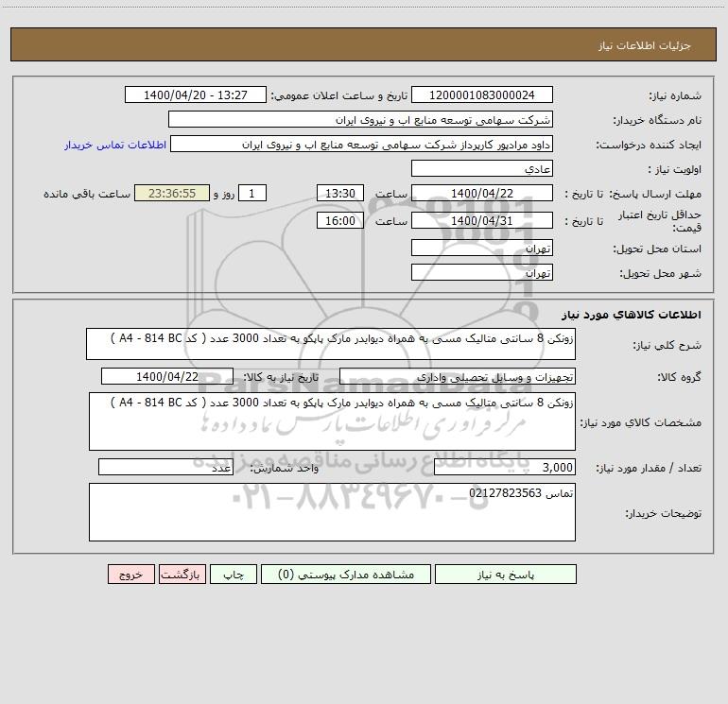Click the شرح کلی نیاز label
The width and height of the screenshot is (728, 704).
tap(667, 345)
